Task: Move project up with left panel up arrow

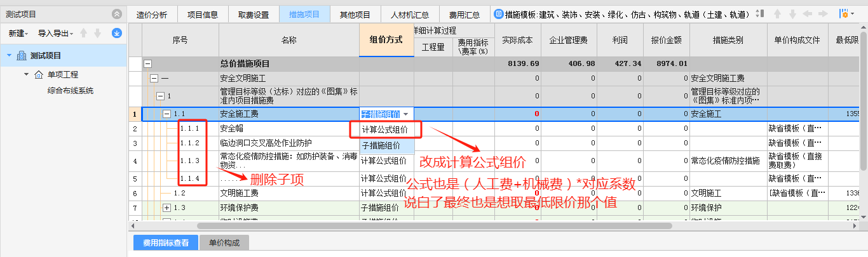Action: tap(84, 33)
